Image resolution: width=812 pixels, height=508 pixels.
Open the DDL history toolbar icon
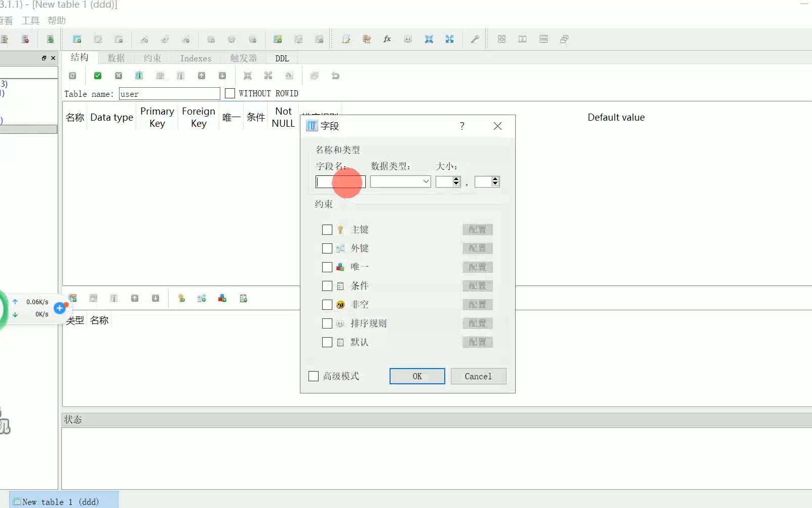367,39
